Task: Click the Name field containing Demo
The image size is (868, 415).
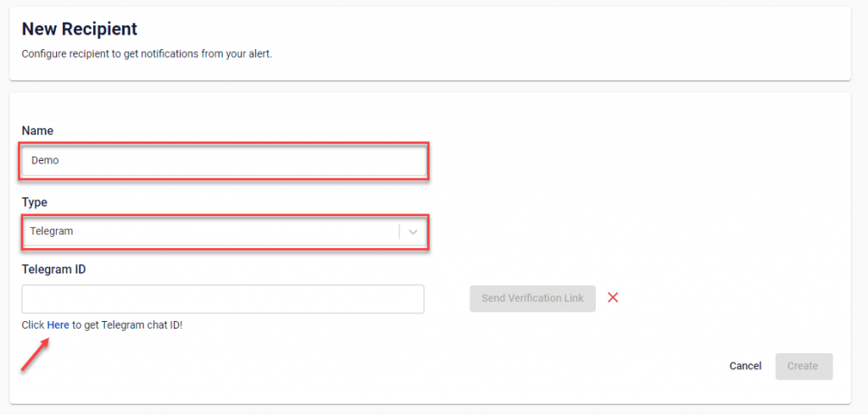Action: [224, 160]
